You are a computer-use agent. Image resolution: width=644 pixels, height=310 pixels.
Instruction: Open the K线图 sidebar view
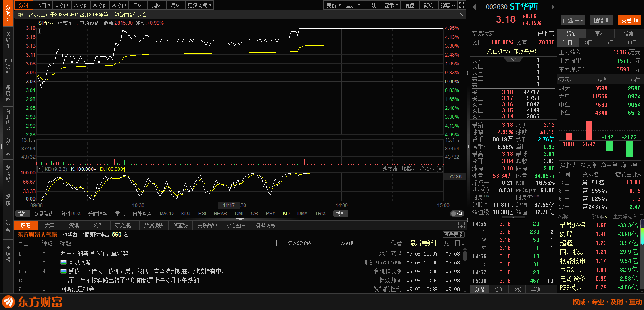(x=8, y=40)
